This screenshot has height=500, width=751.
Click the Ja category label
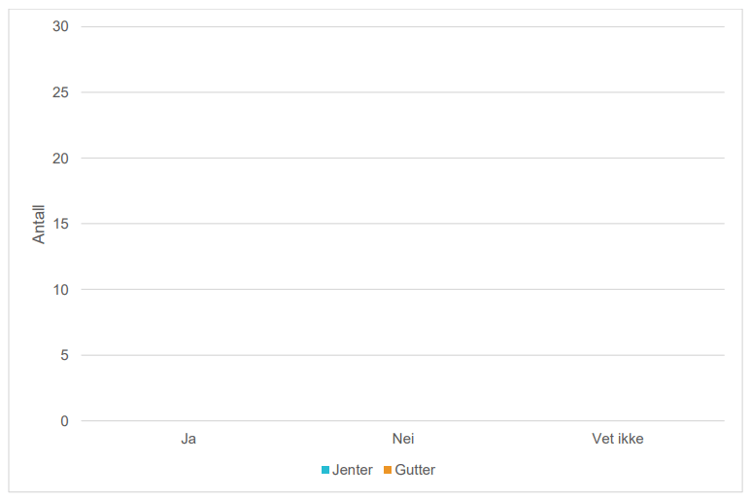pos(188,439)
